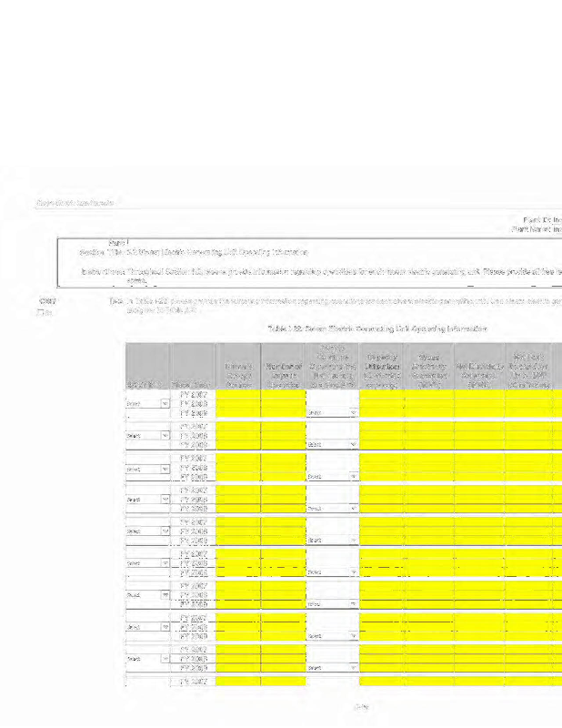Click Number of Days cell, fifth block FY 2007
The image size is (562, 728).
pyautogui.click(x=283, y=520)
